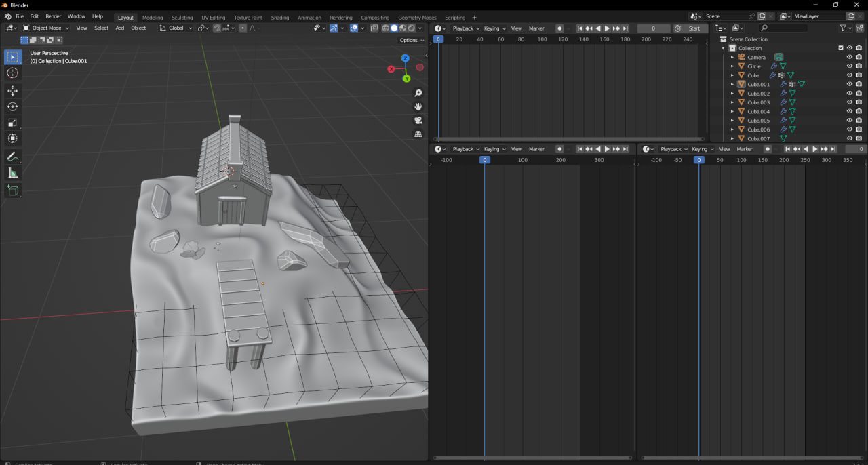868x465 pixels.
Task: Select the Scale tool
Action: point(13,123)
